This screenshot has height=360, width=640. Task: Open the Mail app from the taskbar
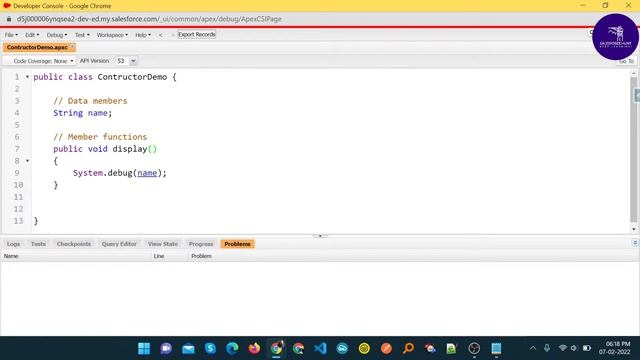coord(188,348)
